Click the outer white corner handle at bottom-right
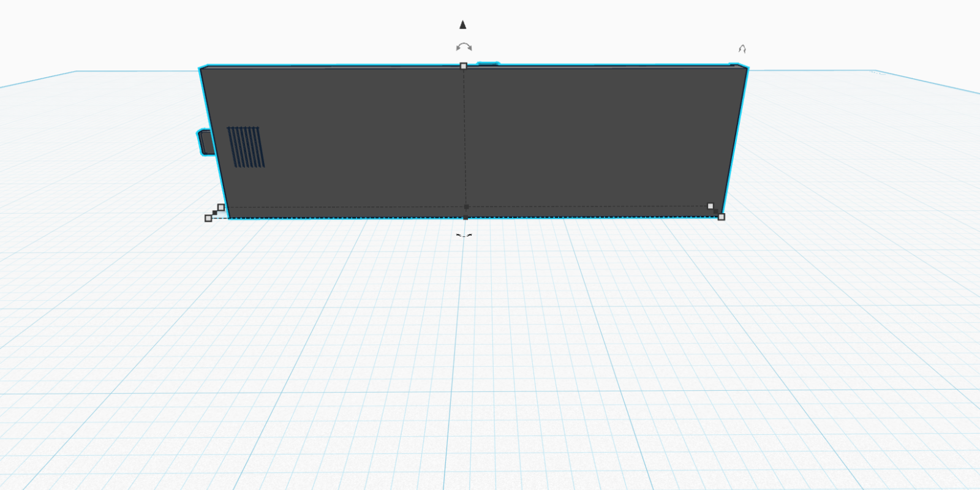The image size is (980, 490). point(722,217)
